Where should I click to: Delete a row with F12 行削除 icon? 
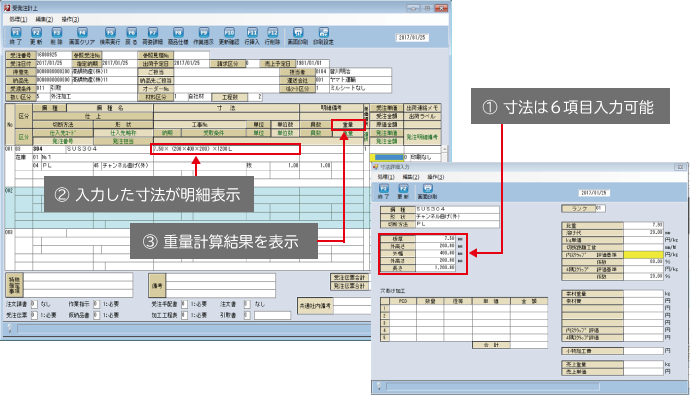point(272,36)
